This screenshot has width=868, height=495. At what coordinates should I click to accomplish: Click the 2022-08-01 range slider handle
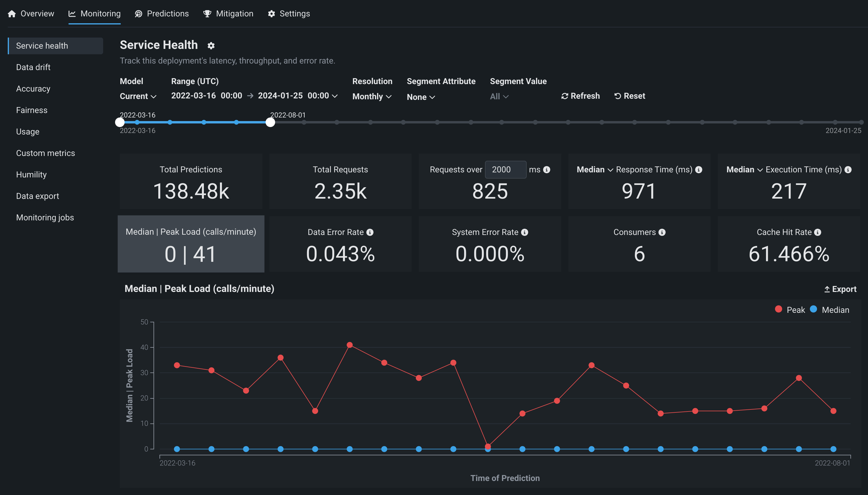point(270,122)
